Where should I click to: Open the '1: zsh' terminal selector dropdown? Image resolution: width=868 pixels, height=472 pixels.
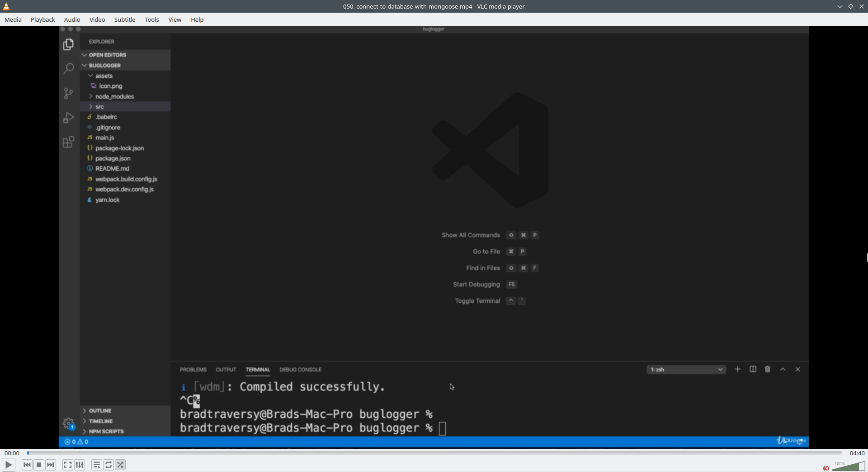click(686, 369)
